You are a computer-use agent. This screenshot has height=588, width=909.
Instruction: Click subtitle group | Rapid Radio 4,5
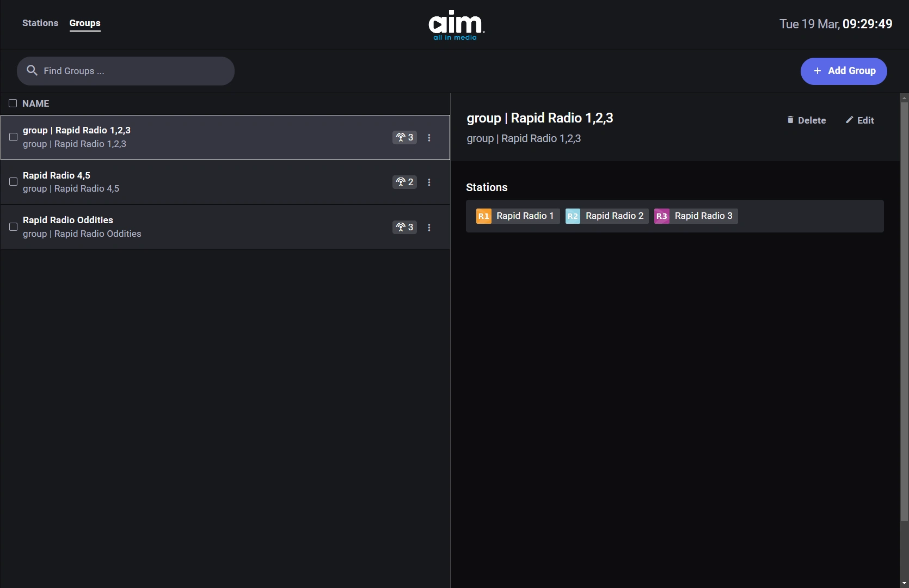71,188
